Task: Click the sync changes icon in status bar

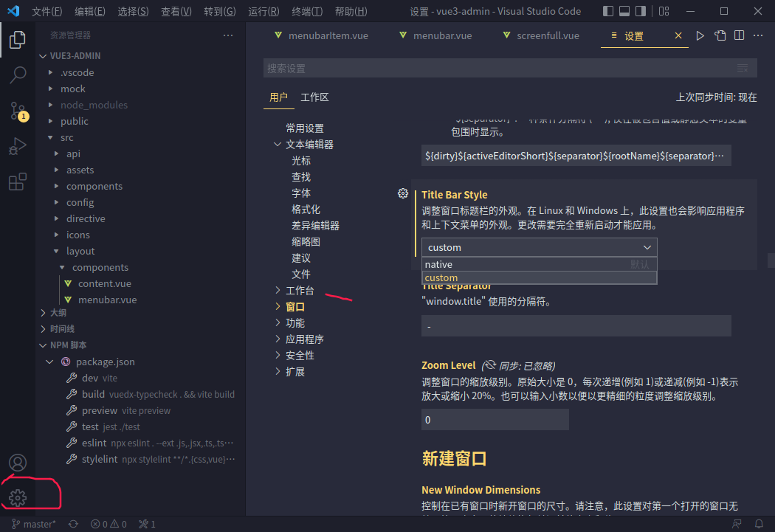Action: pyautogui.click(x=73, y=524)
